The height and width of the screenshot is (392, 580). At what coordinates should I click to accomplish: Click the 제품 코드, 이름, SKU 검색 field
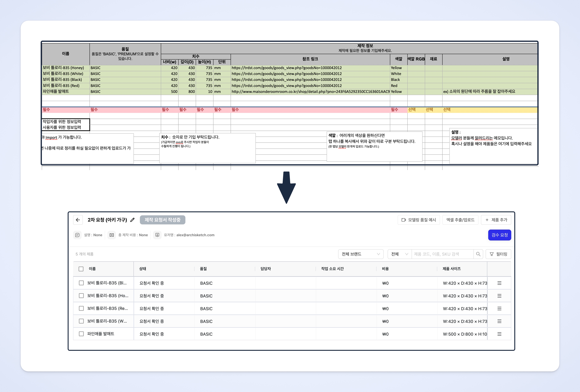pyautogui.click(x=442, y=254)
